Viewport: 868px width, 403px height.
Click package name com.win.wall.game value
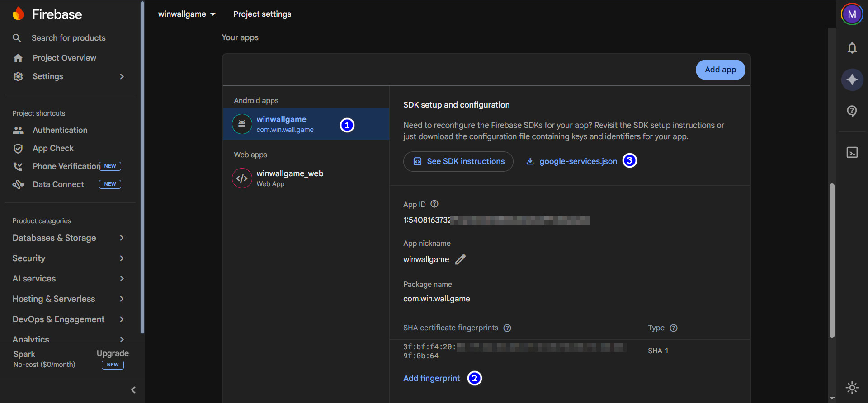coord(436,299)
